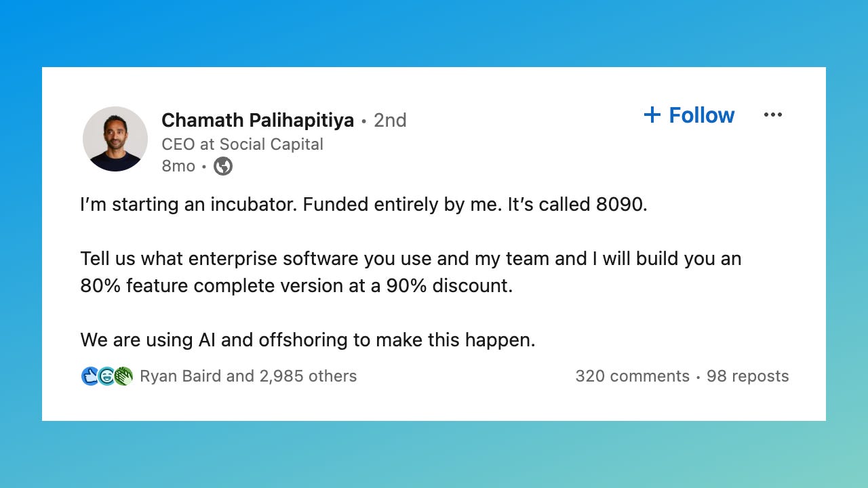This screenshot has height=488, width=868.
Task: Click the globe public visibility icon
Action: (x=223, y=165)
